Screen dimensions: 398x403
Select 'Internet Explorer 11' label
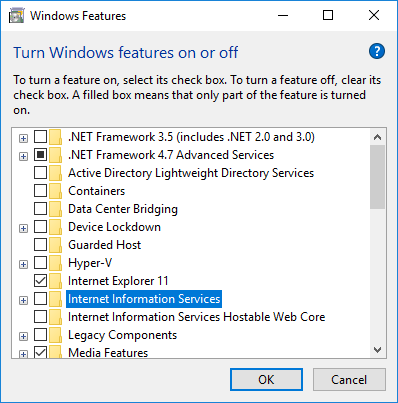click(x=118, y=281)
